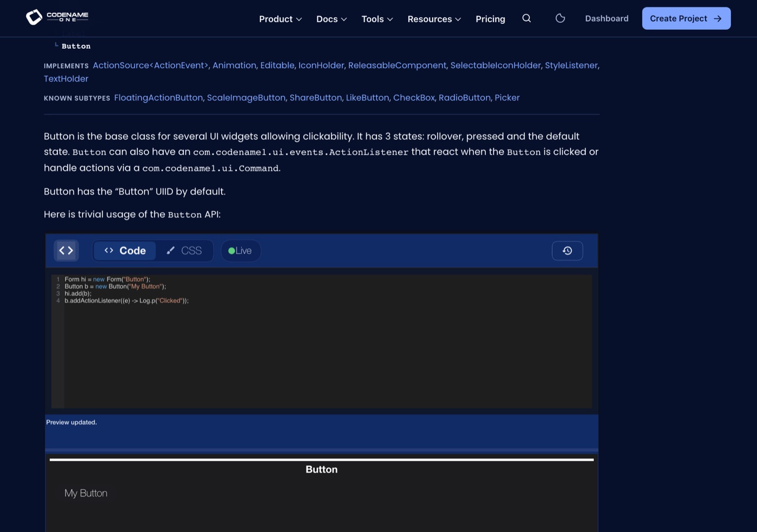757x532 pixels.
Task: Click inside the code editor area
Action: point(322,341)
